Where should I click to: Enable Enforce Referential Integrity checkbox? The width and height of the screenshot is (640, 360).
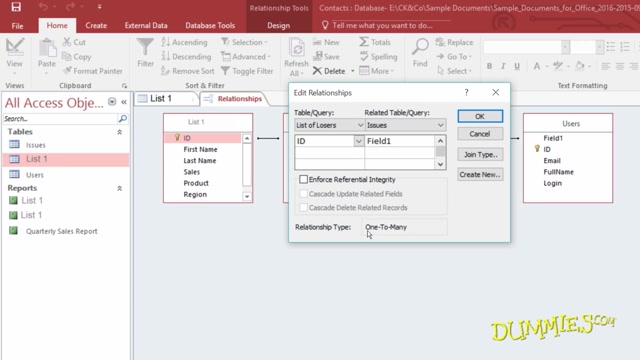pos(303,179)
